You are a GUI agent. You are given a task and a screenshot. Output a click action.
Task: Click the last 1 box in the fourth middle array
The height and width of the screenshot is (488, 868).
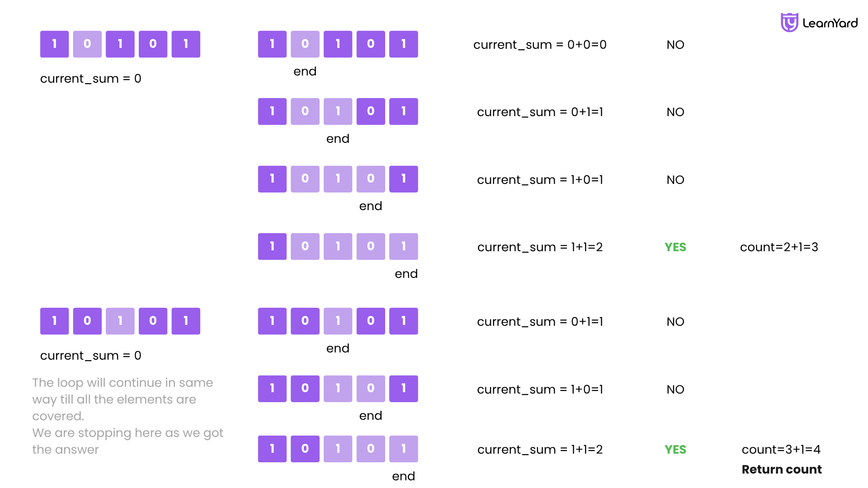tap(404, 246)
